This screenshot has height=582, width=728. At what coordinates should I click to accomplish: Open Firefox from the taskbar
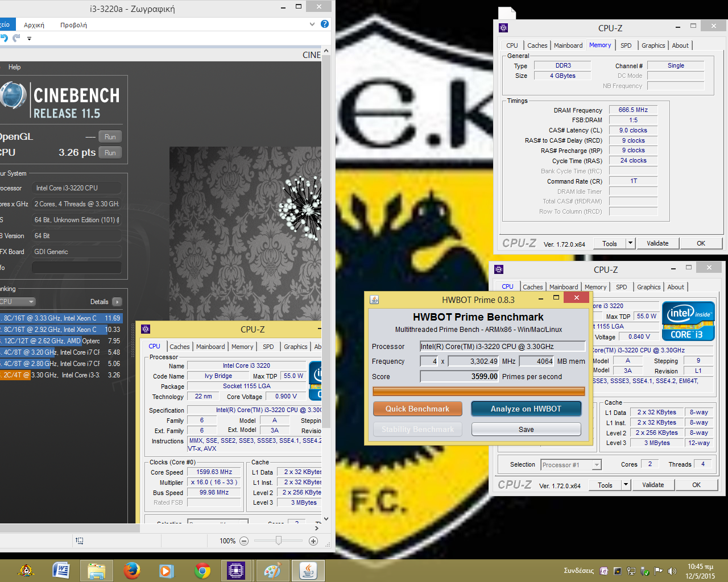(132, 570)
